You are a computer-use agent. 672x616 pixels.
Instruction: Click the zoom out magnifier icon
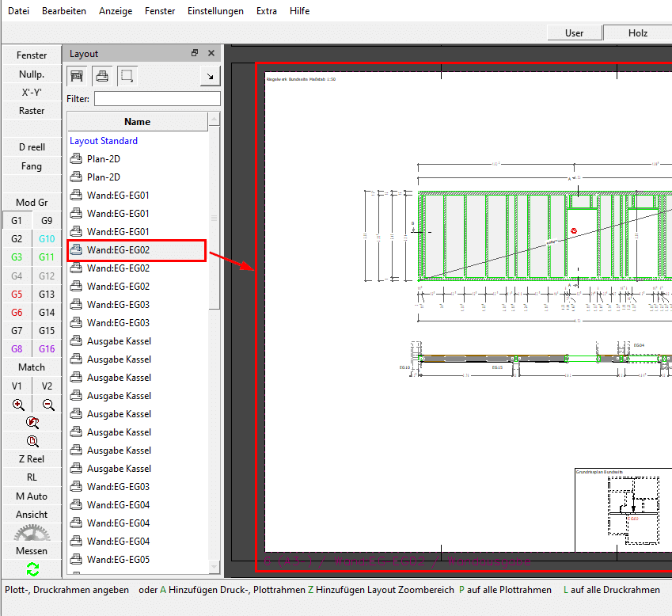pos(47,405)
